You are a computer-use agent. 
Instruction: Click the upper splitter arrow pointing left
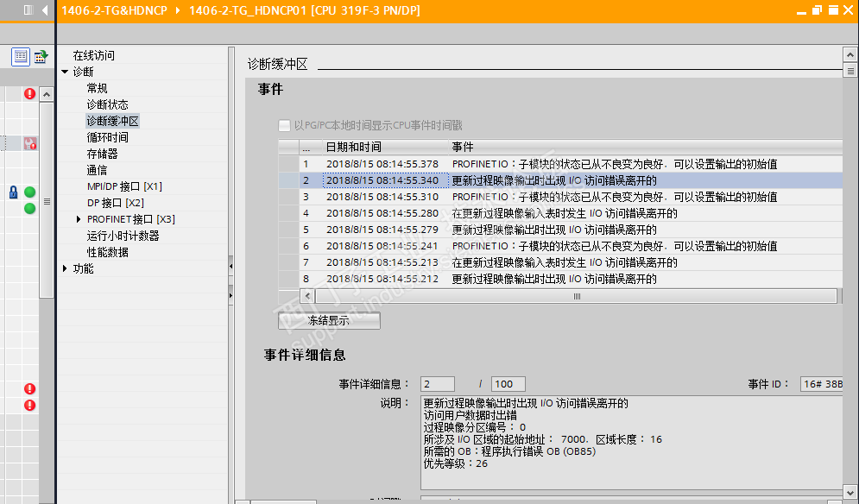231,267
